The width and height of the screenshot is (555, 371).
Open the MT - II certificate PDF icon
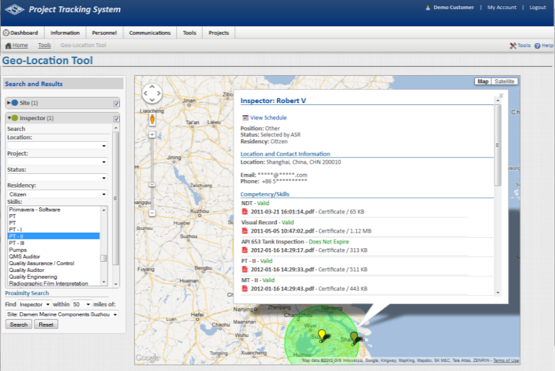coord(244,289)
